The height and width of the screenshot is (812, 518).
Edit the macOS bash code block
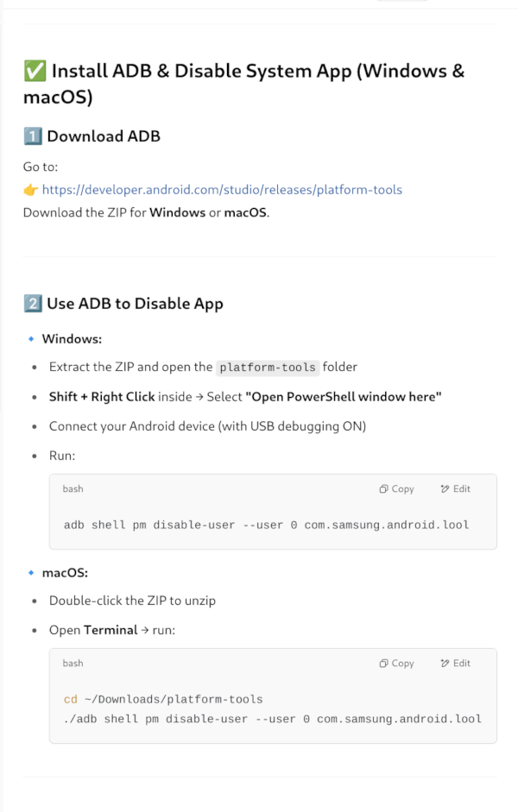pyautogui.click(x=455, y=664)
